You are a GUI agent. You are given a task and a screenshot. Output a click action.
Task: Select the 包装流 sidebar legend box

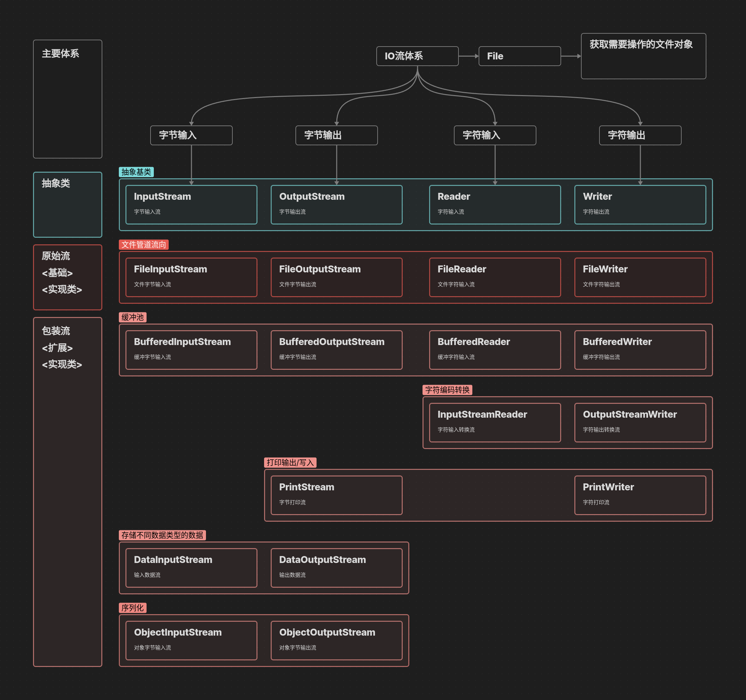[x=68, y=492]
